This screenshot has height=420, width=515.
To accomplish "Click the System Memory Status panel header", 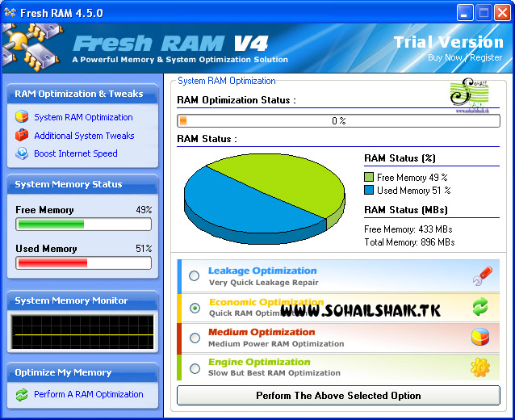I will coord(82,184).
